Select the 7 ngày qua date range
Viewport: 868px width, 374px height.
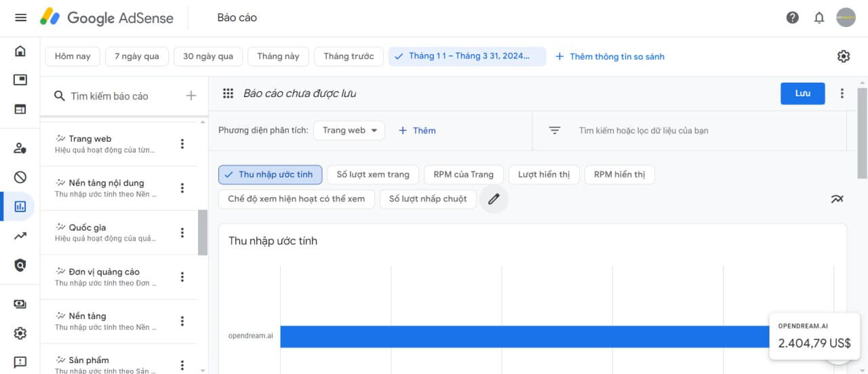(x=137, y=56)
